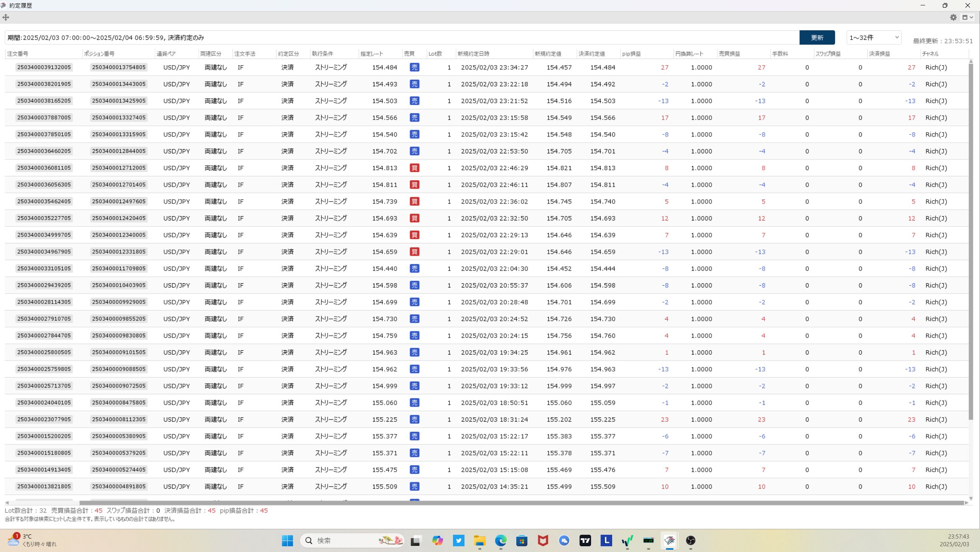This screenshot has height=552, width=980.
Task: Open Microsoft Edge from the taskbar
Action: pyautogui.click(x=501, y=540)
